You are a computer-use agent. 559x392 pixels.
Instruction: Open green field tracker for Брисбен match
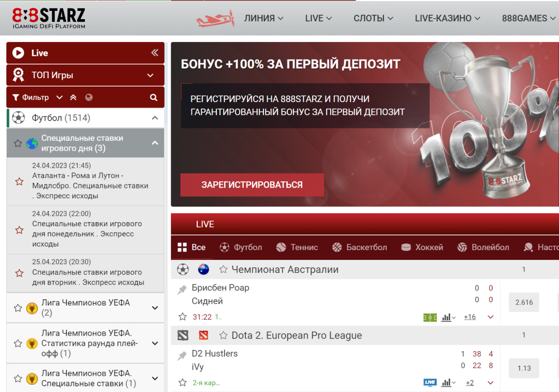coord(430,317)
